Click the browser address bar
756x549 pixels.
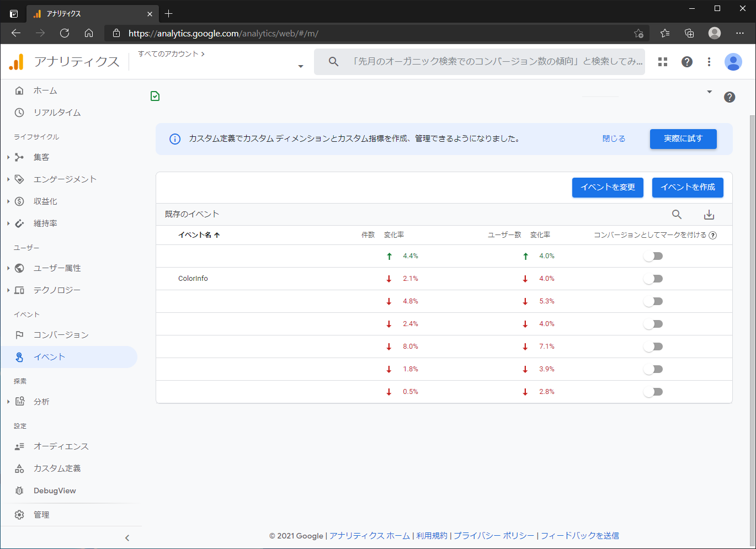(375, 33)
